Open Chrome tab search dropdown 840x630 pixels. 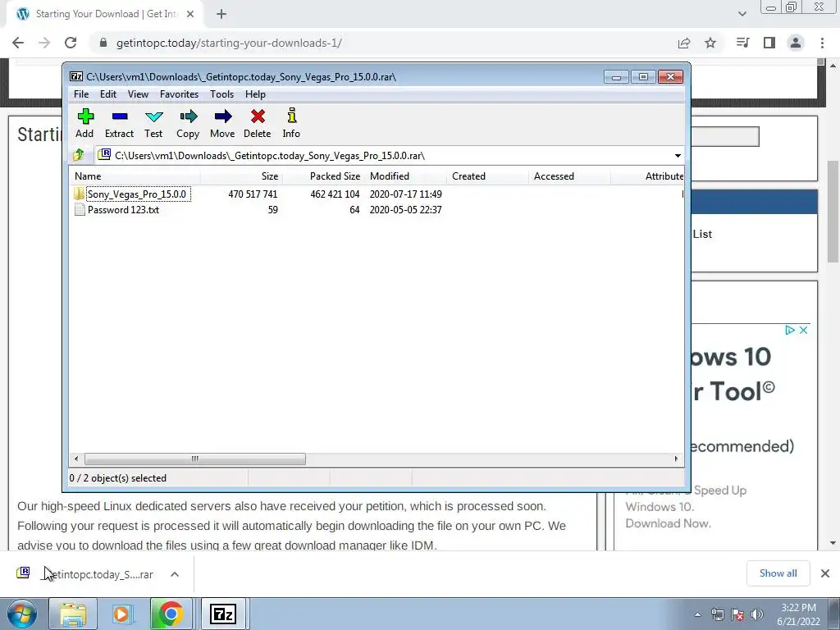[x=742, y=14]
